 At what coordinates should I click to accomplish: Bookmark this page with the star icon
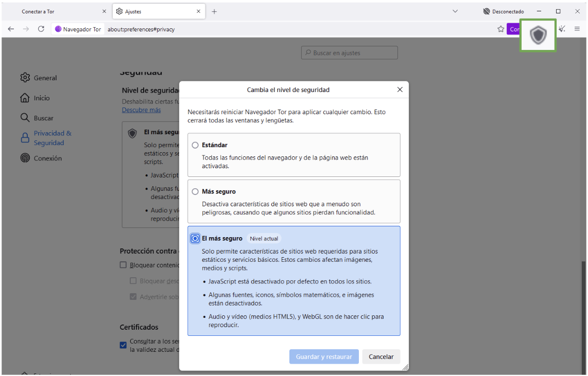(500, 29)
